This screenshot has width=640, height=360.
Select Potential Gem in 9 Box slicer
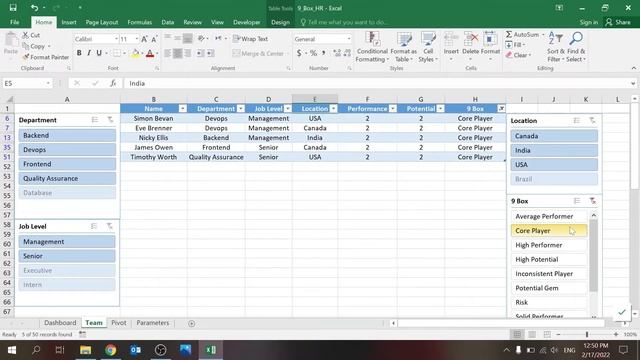549,288
